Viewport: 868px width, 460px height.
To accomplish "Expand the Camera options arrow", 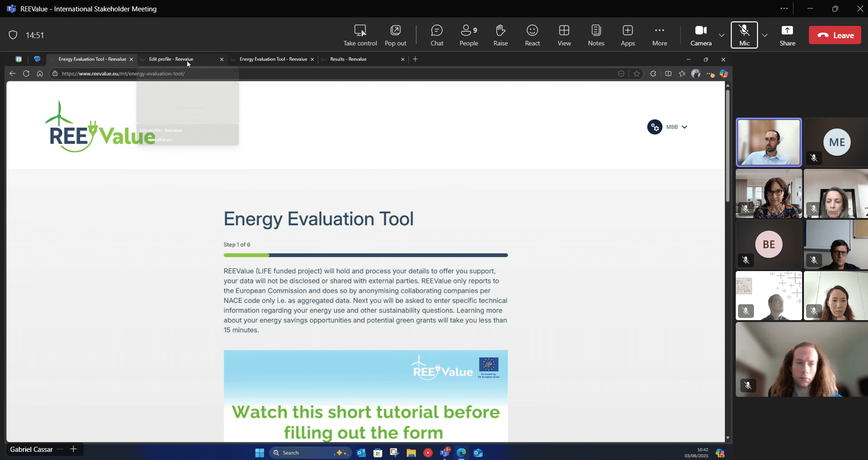I will [x=722, y=35].
